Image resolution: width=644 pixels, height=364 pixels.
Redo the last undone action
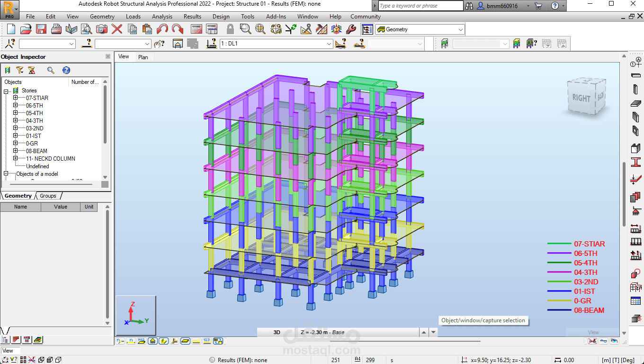point(178,29)
